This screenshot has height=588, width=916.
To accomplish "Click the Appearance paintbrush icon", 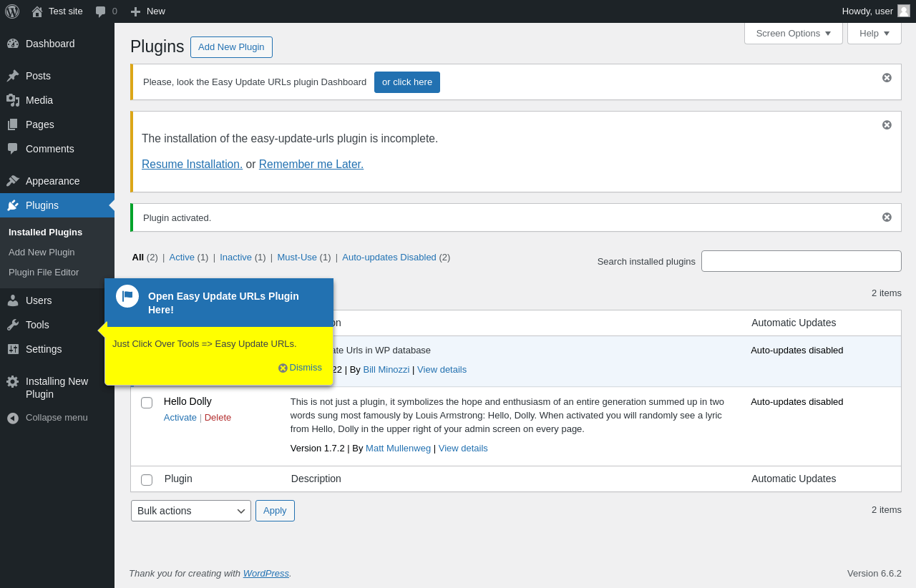I will pos(13,181).
